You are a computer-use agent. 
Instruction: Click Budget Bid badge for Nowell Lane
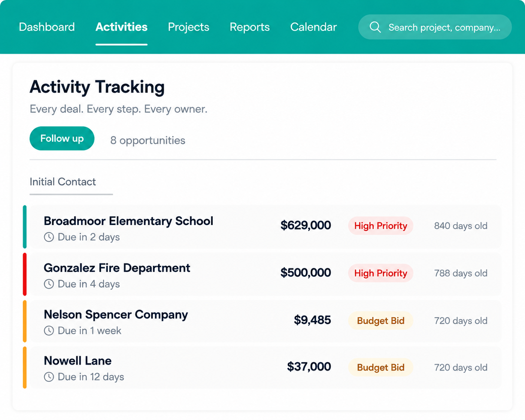pyautogui.click(x=381, y=368)
